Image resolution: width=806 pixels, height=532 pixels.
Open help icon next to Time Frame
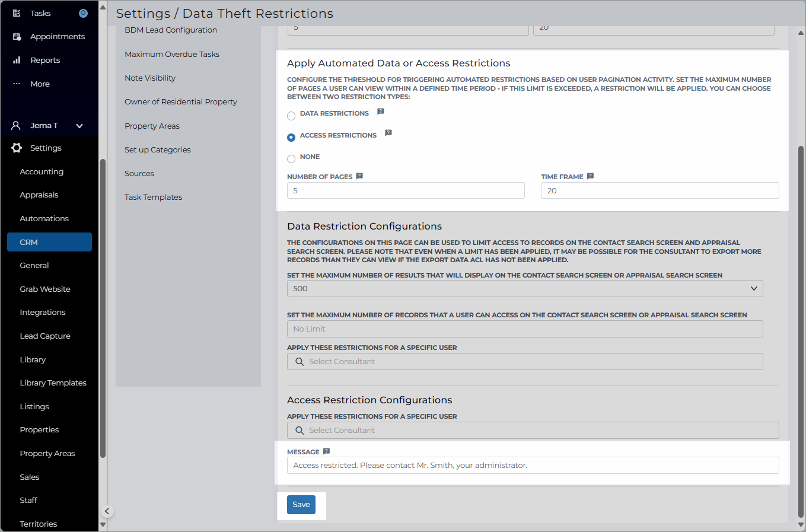[x=590, y=176]
